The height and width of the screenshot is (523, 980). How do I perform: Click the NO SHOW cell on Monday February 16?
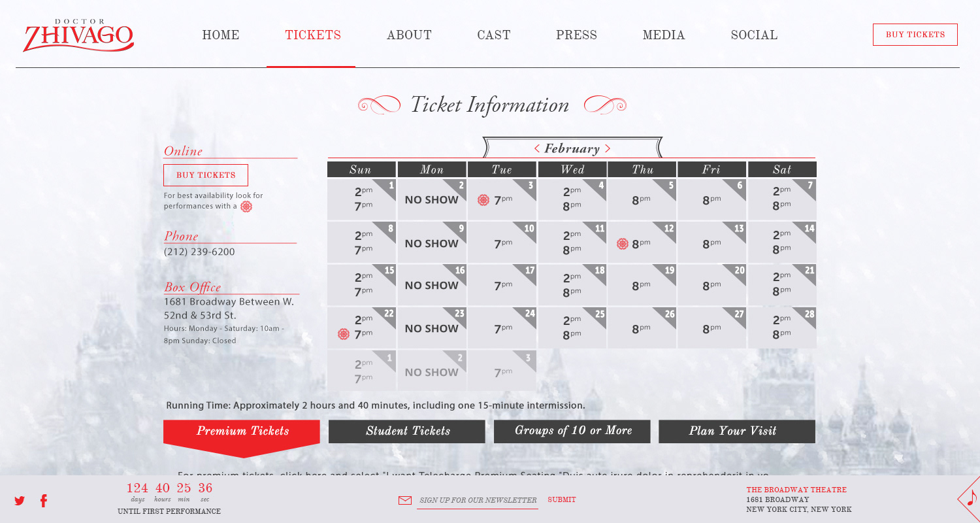point(432,285)
